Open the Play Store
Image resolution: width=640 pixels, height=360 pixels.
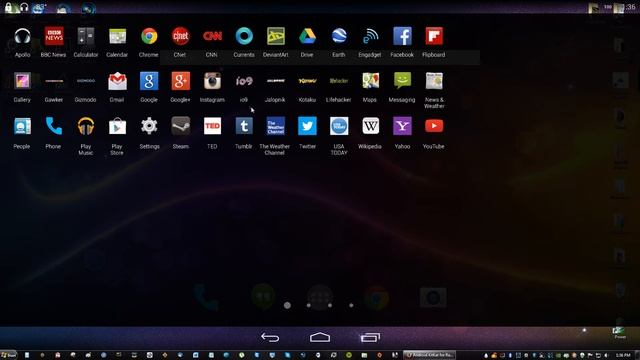(x=118, y=126)
